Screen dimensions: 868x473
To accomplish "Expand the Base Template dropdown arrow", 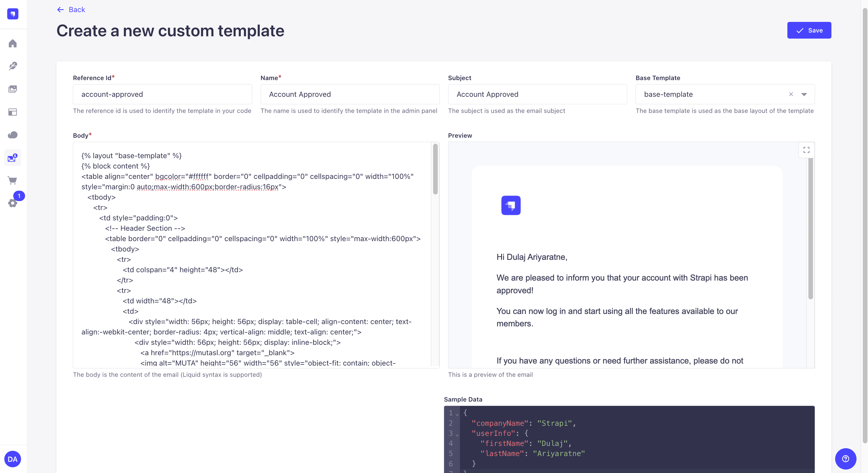I will click(804, 94).
